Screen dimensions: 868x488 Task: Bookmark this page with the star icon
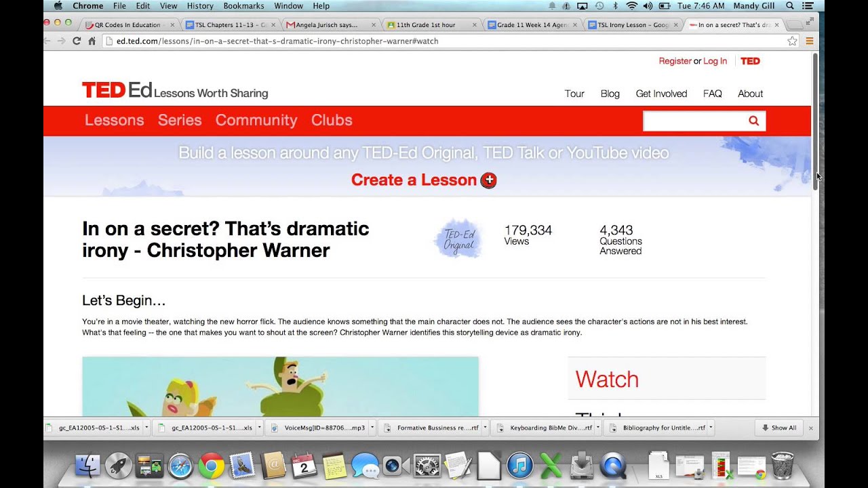[792, 41]
